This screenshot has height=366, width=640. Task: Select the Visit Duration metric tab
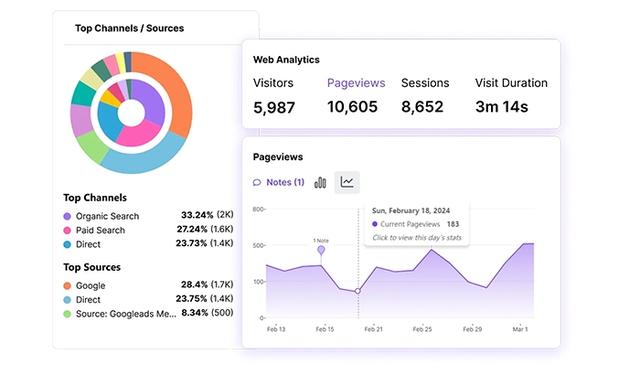tap(511, 83)
